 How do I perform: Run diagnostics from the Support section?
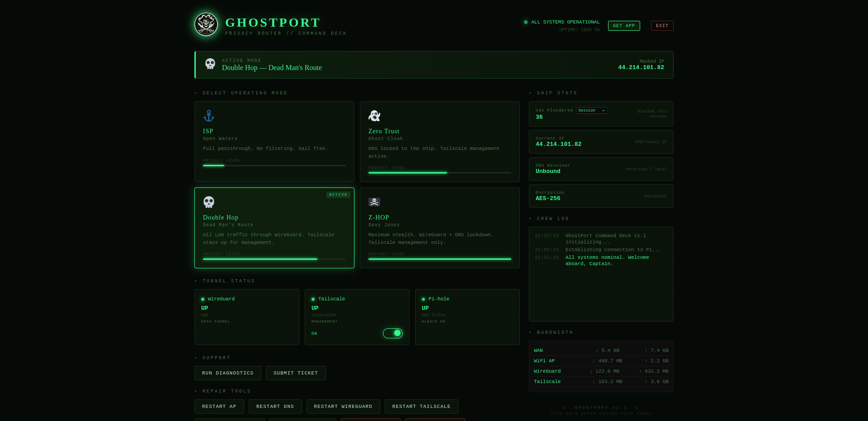[227, 373]
